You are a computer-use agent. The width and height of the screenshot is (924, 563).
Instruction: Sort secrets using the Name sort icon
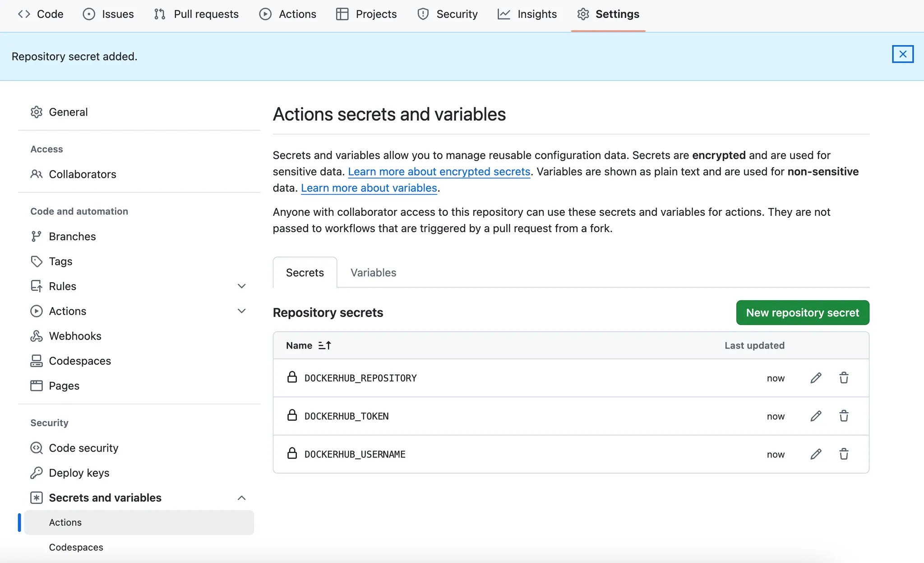(324, 345)
